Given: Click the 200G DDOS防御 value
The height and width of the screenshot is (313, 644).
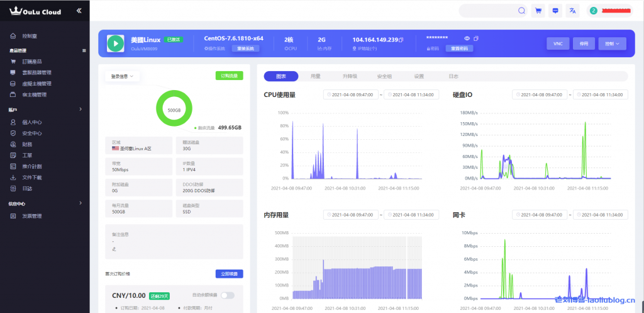Looking at the screenshot, I should [x=198, y=191].
